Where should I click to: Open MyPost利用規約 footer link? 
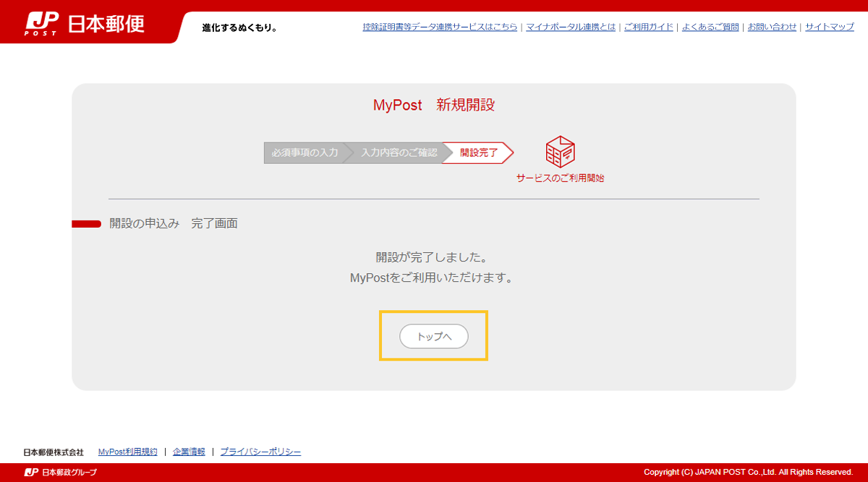[127, 452]
